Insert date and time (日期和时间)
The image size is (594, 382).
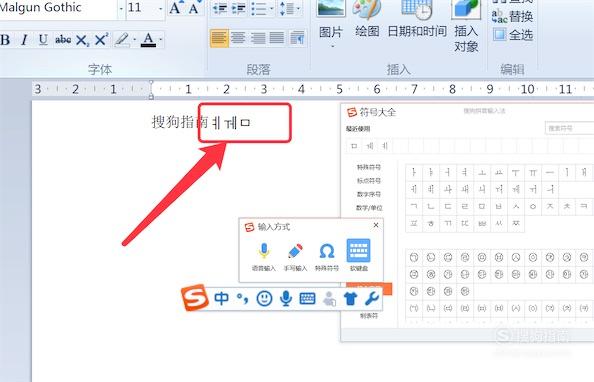coord(417,19)
